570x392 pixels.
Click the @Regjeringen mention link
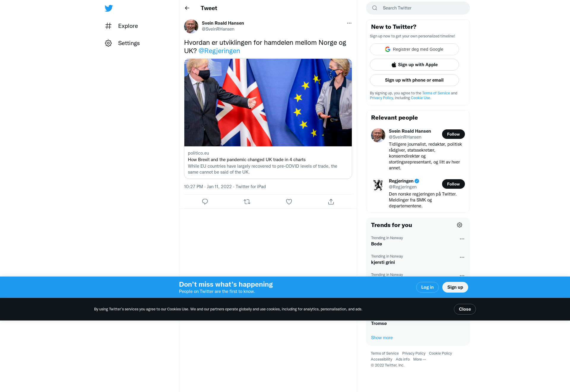[219, 51]
